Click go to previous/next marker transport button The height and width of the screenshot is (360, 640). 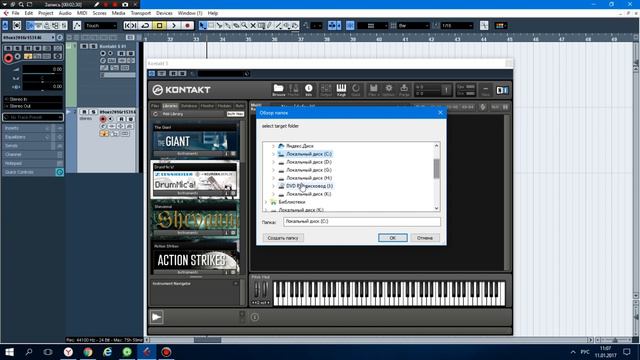[130, 26]
